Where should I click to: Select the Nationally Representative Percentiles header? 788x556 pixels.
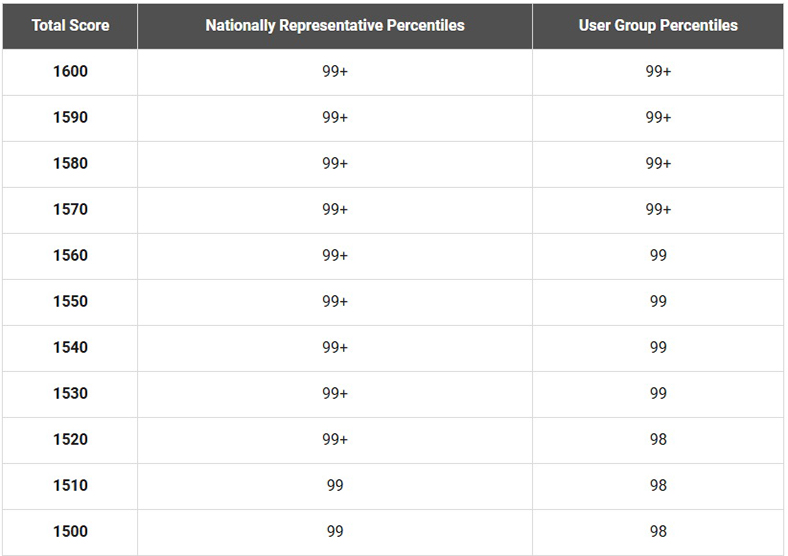click(335, 25)
